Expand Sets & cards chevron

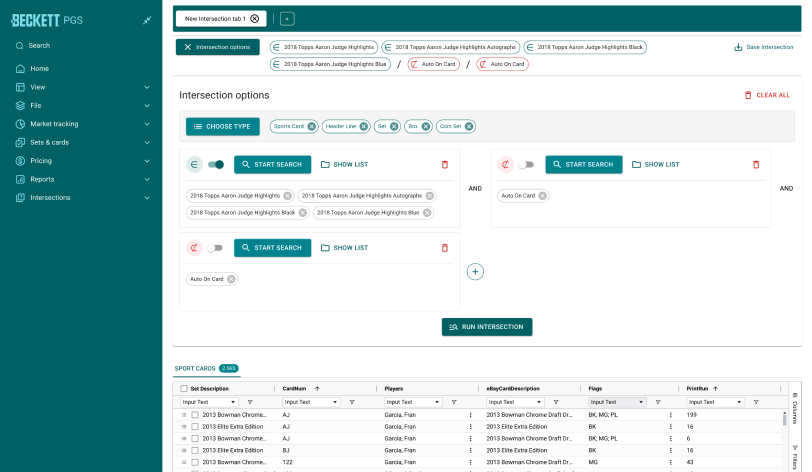click(147, 142)
